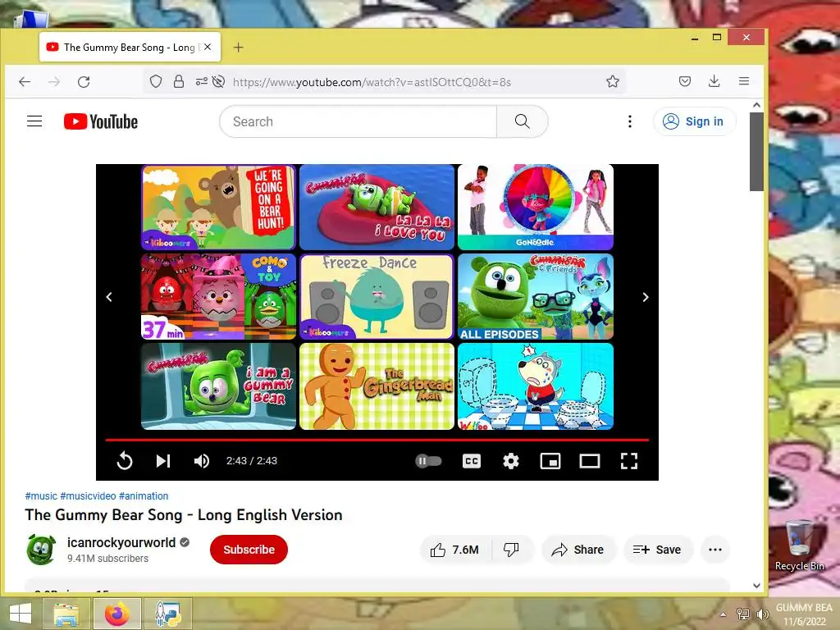
Task: Go forward in Firefox
Action: tap(54, 82)
